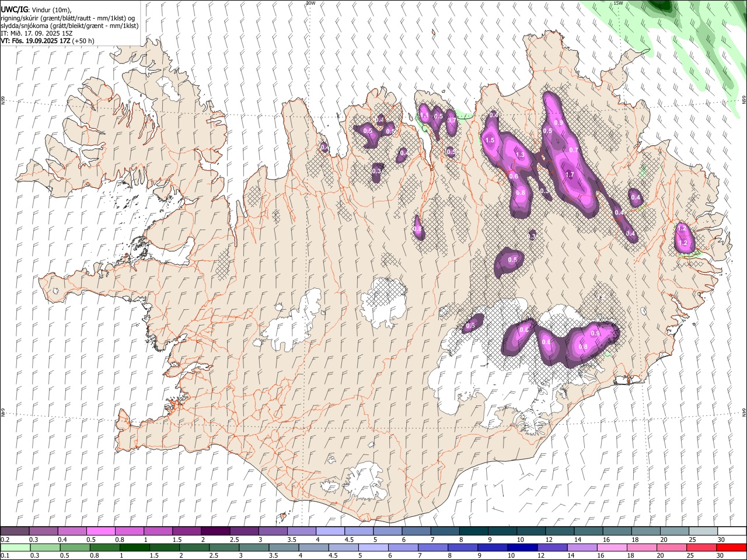Click the '0.1' legend label in the lower row
This screenshot has height=560, width=747.
pos(5,556)
